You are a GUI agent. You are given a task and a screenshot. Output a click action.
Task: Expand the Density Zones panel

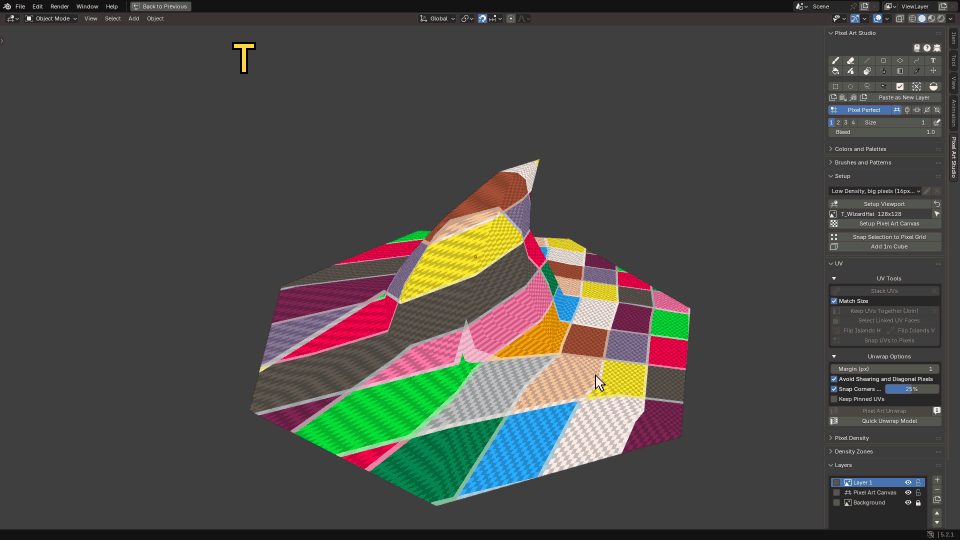click(853, 451)
